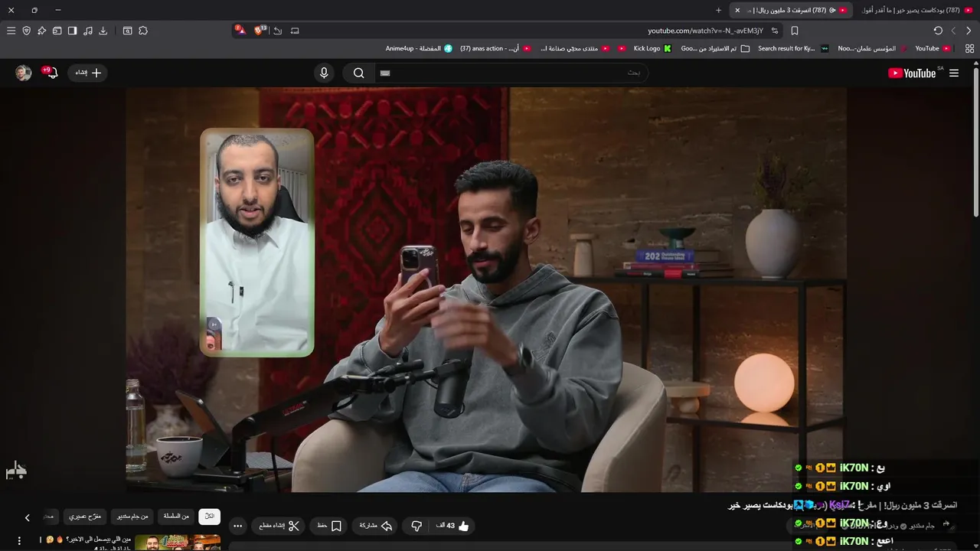
Task: Switch to the 'بودكاست يصير خير' tab
Action: pos(916,10)
